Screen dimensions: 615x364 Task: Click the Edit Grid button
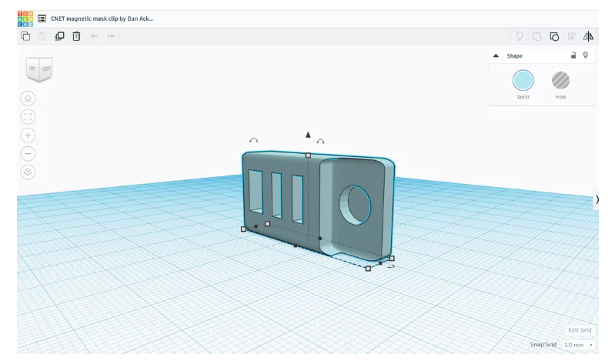[580, 330]
